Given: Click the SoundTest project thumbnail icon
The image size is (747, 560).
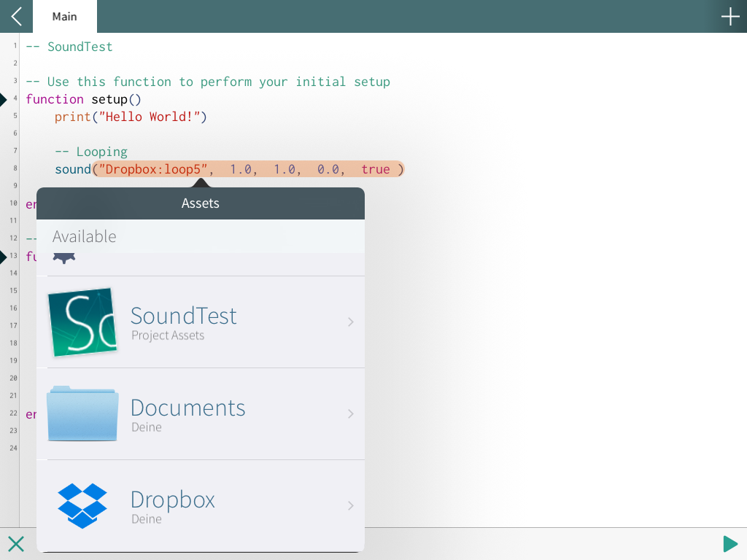Looking at the screenshot, I should 82,322.
